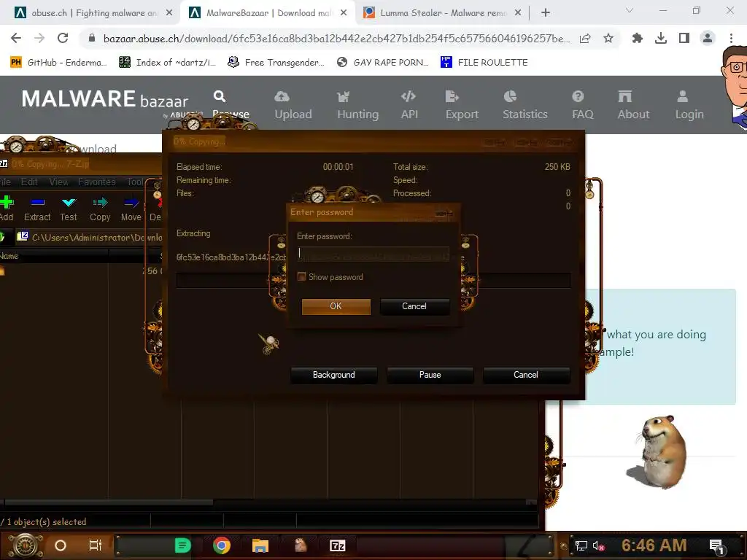Open the Hunting section

357,105
